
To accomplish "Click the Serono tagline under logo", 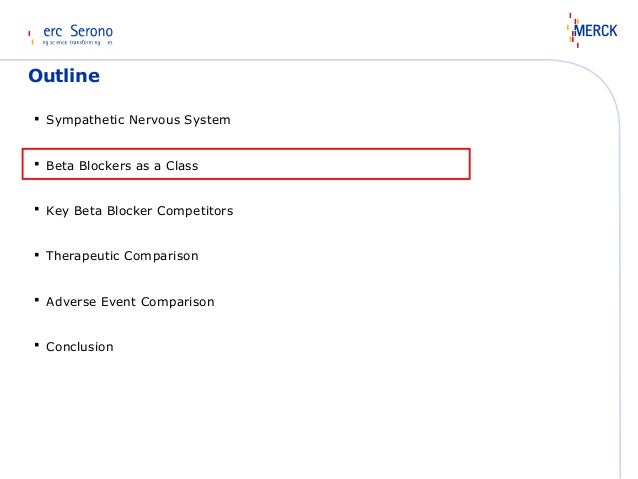I will pos(77,42).
